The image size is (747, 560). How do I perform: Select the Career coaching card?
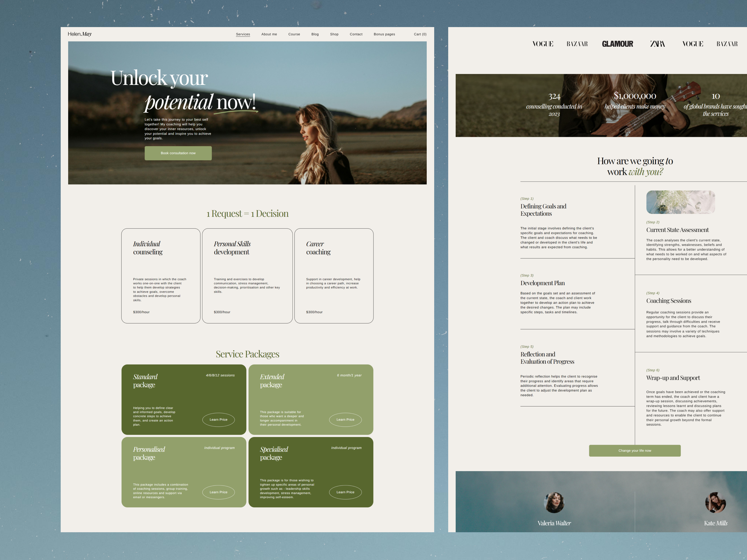pos(334,276)
